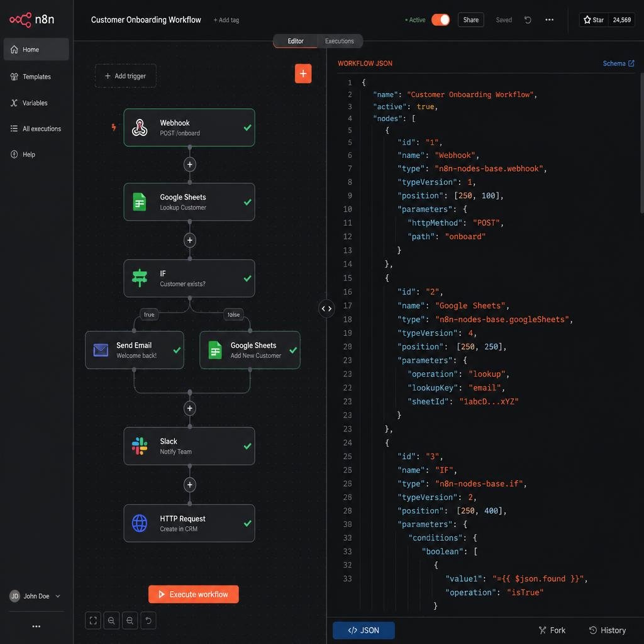Click the sidebar bottom ellipsis menu

pyautogui.click(x=36, y=626)
